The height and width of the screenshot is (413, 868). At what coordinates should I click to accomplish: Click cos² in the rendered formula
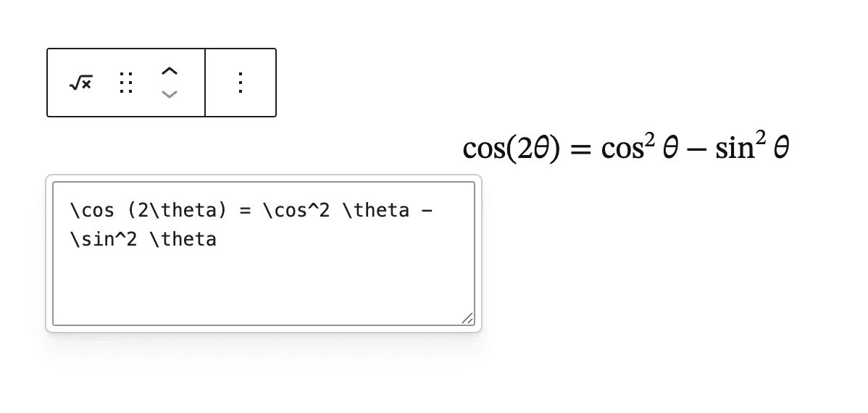click(627, 149)
